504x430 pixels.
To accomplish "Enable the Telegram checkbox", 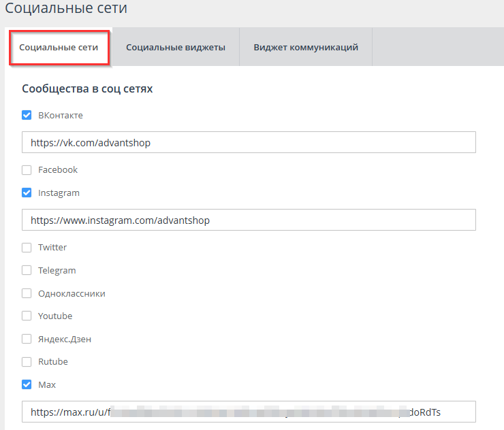I will (27, 271).
